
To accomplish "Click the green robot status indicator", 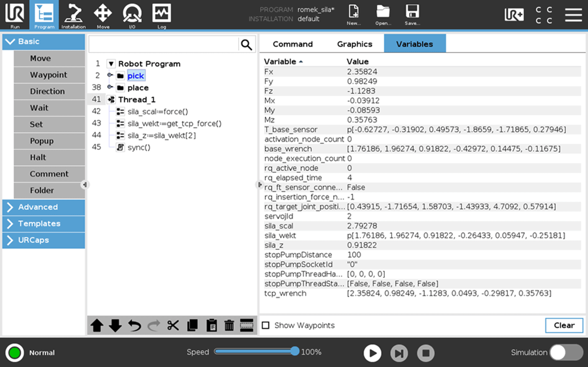I will coord(15,353).
